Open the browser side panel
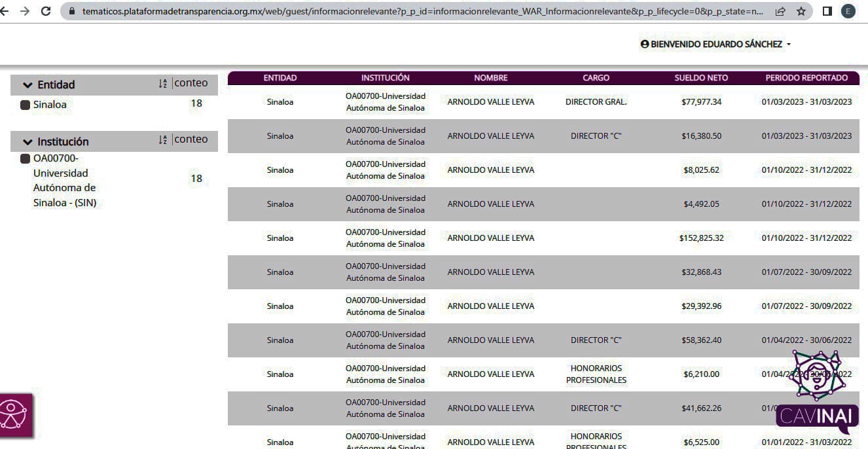This screenshot has width=868, height=449. (x=827, y=11)
